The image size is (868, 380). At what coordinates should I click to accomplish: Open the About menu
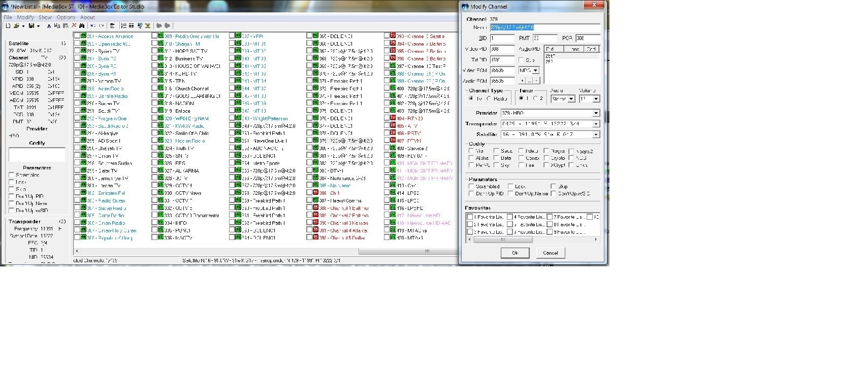coord(87,17)
